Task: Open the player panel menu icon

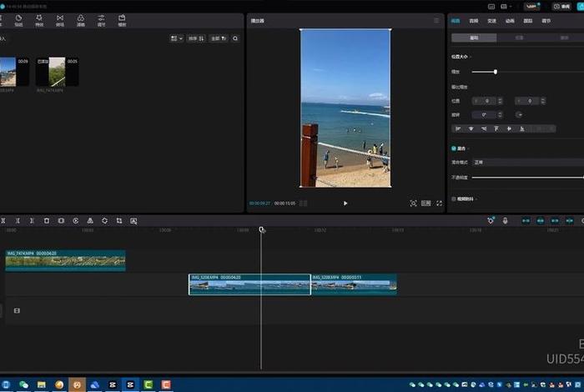Action: 436,21
